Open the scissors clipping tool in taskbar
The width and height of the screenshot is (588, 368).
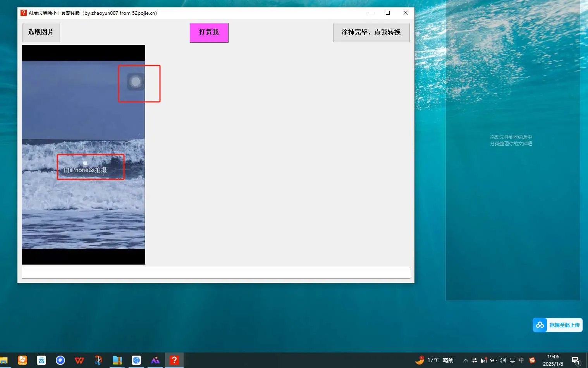tap(98, 360)
